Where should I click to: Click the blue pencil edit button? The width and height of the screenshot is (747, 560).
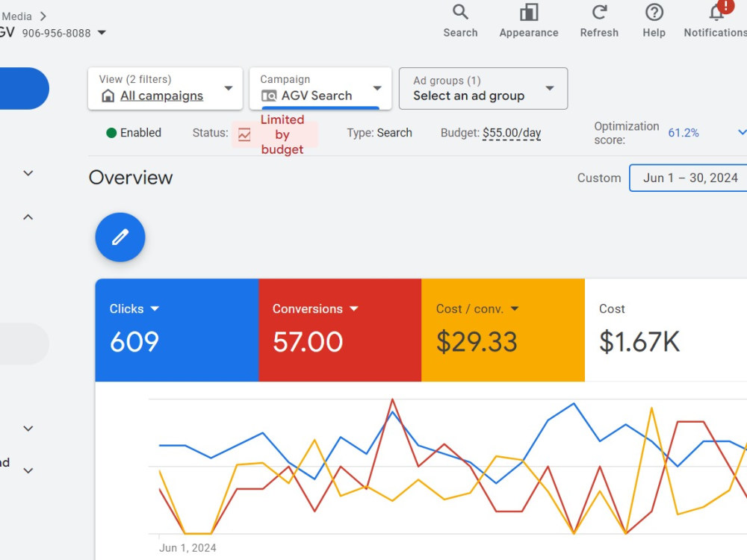tap(120, 237)
